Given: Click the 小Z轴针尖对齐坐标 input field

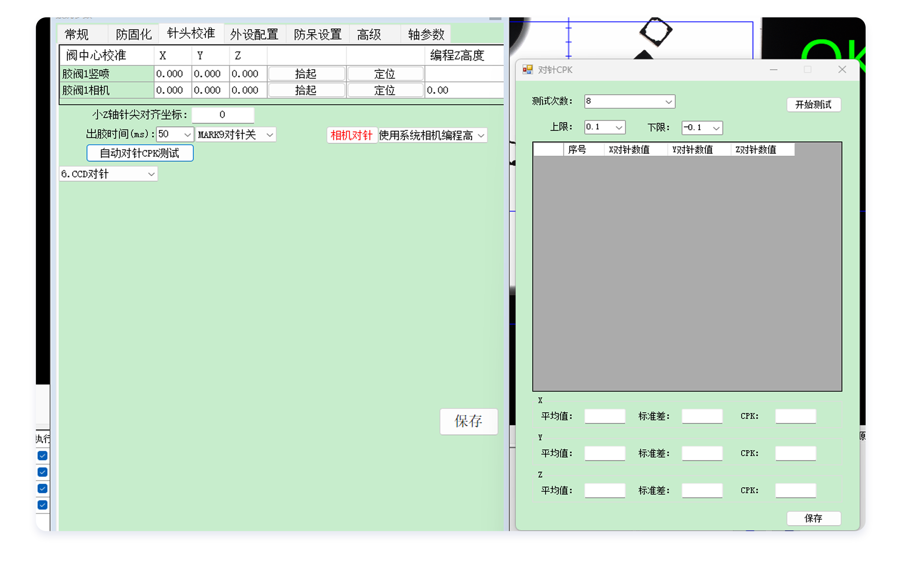Looking at the screenshot, I should pos(223,115).
